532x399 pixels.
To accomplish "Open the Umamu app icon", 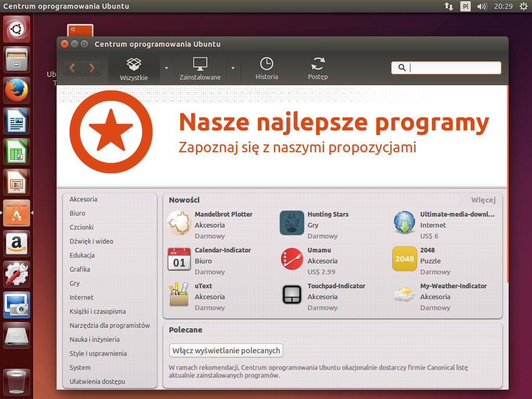I will tap(292, 259).
